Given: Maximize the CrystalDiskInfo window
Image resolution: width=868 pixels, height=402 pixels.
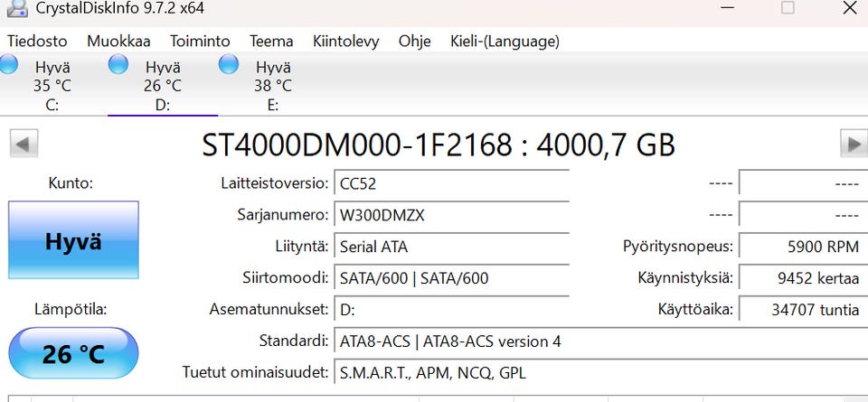Looking at the screenshot, I should point(788,8).
